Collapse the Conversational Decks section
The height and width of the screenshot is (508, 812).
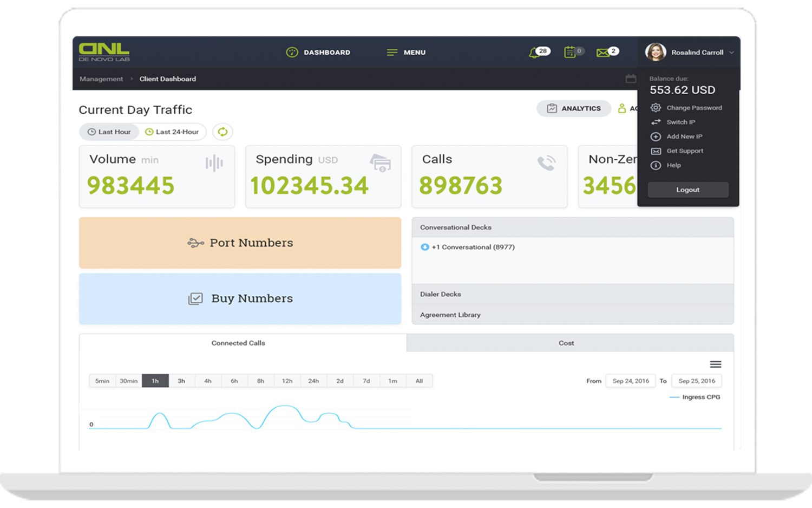pyautogui.click(x=573, y=227)
